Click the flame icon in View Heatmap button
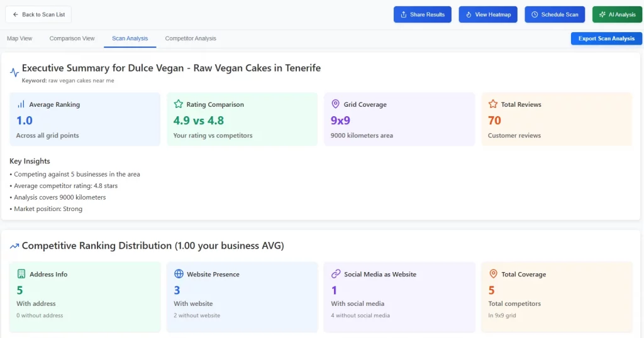Viewport: 644px width, 338px height. (469, 14)
